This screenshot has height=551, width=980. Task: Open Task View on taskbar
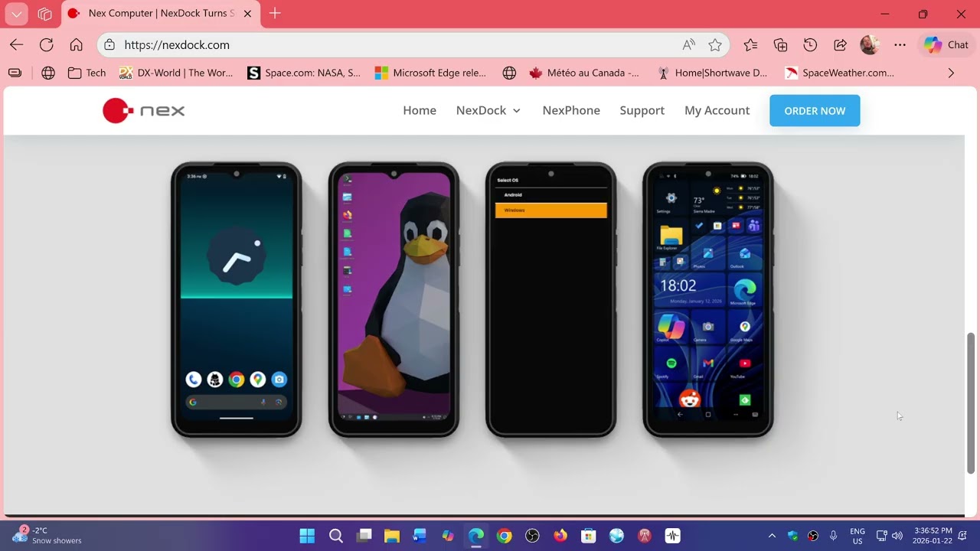click(364, 536)
